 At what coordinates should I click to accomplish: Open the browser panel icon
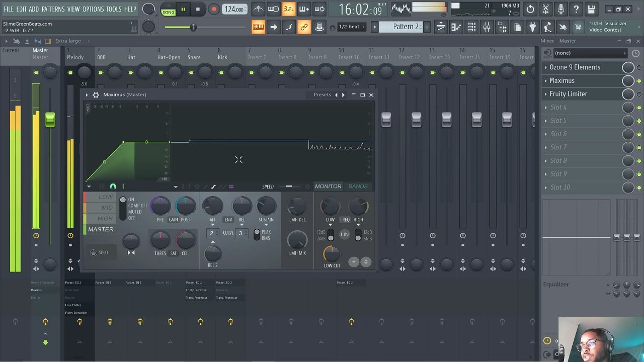pos(502,27)
